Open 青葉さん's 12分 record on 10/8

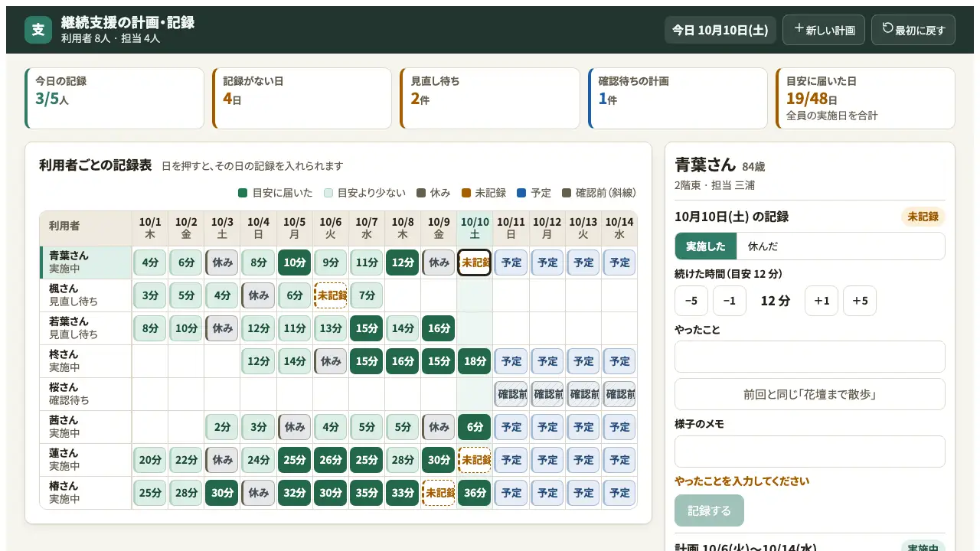click(403, 262)
